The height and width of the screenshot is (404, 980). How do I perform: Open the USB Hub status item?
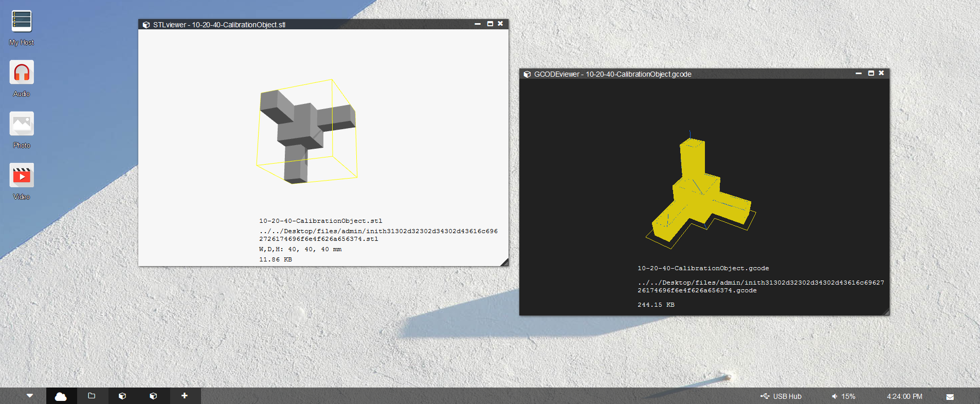pos(781,396)
